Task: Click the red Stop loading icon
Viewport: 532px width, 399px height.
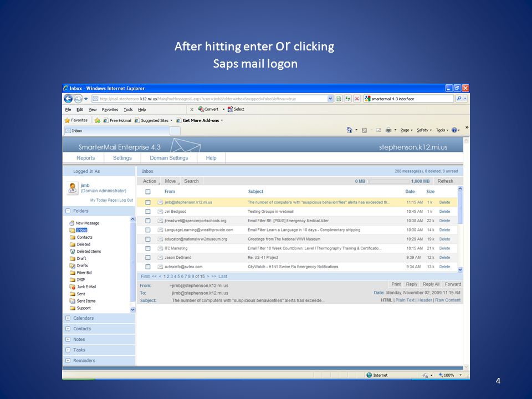Action: pos(357,99)
